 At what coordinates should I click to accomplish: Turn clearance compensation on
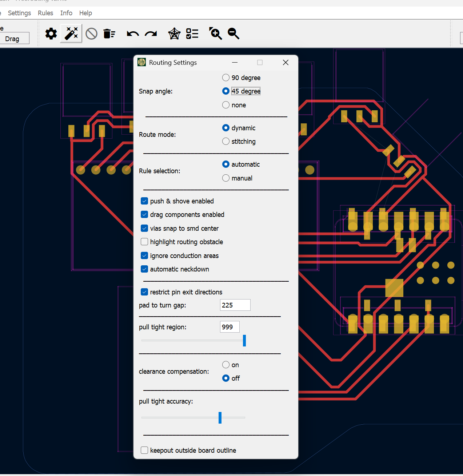(225, 365)
